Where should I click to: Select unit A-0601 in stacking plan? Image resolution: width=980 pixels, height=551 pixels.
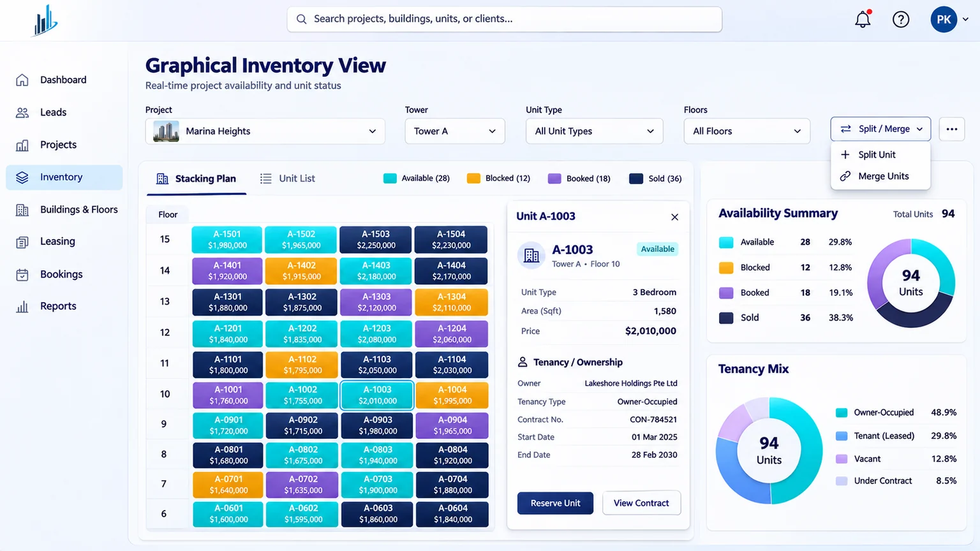coord(228,514)
